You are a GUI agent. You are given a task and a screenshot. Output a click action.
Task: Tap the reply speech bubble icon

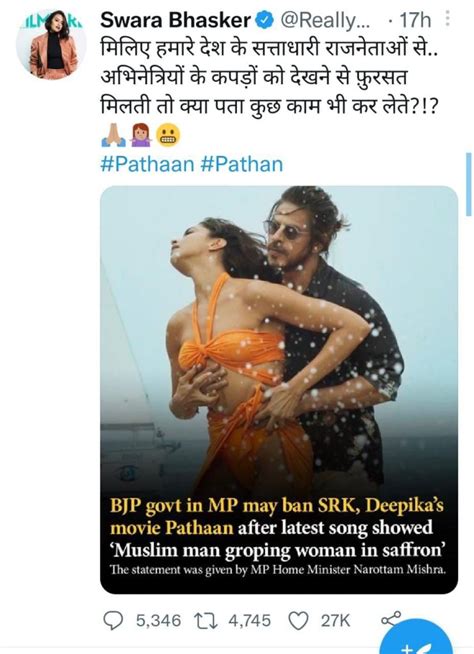113,621
